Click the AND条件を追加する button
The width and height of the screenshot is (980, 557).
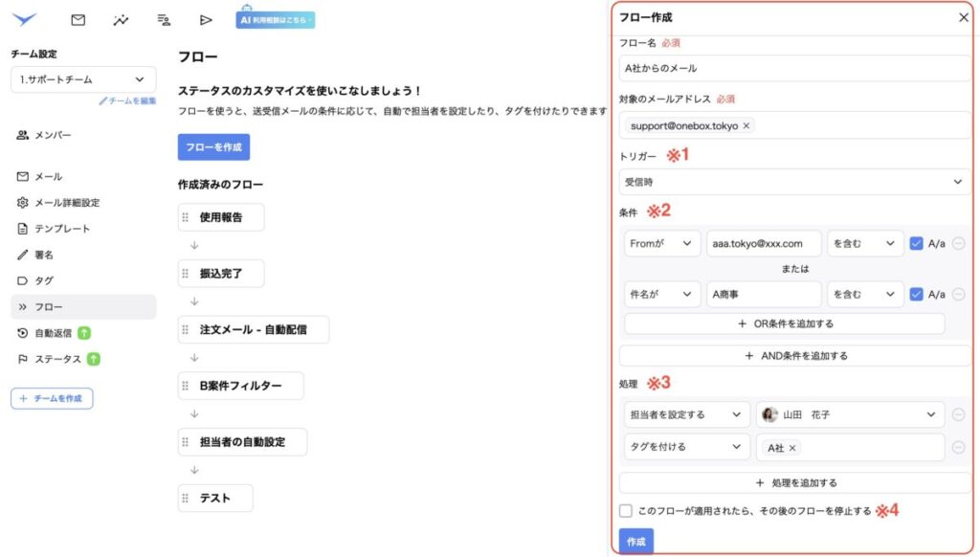point(794,356)
